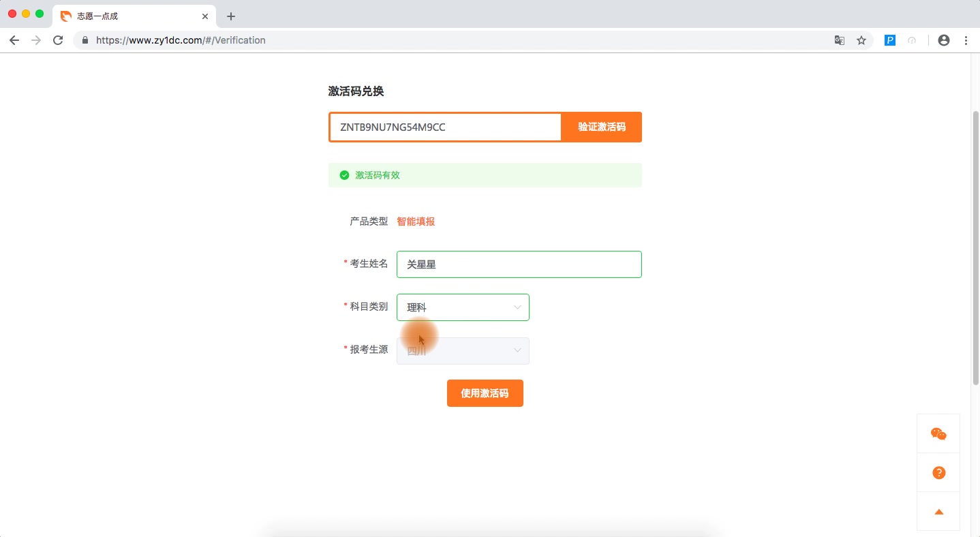Click the 产品类型 label
The width and height of the screenshot is (980, 537).
(369, 221)
